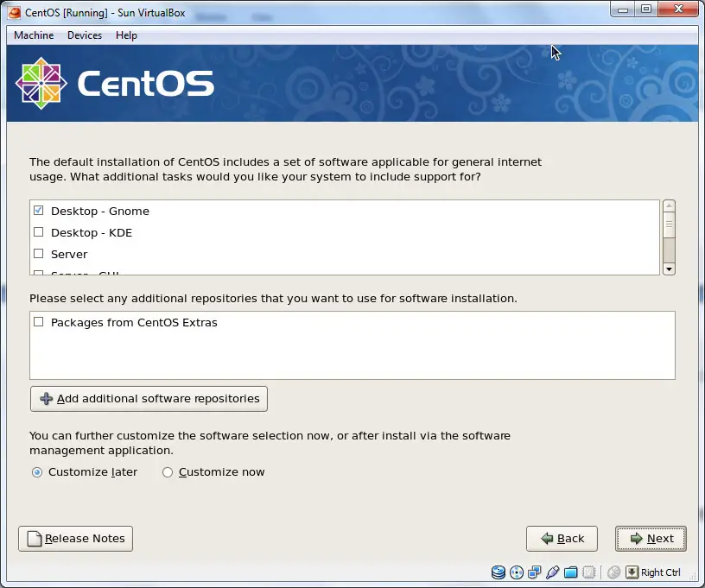Enable the Desktop - KDE option
Image resolution: width=705 pixels, height=588 pixels.
[x=38, y=232]
